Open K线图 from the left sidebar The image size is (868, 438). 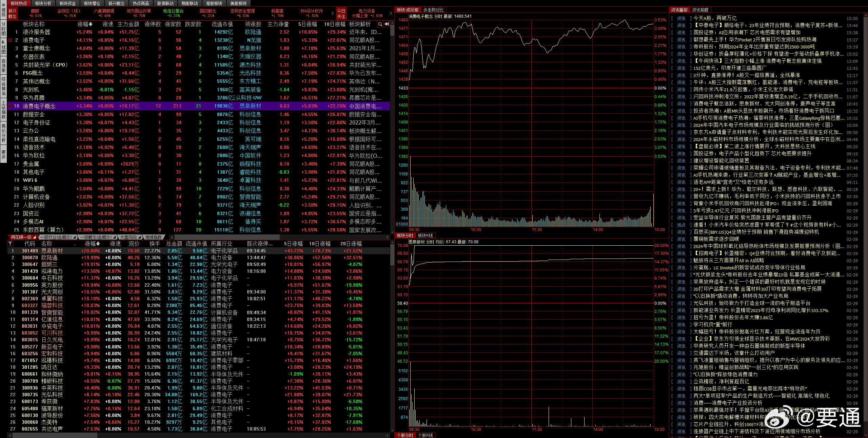(x=3, y=47)
